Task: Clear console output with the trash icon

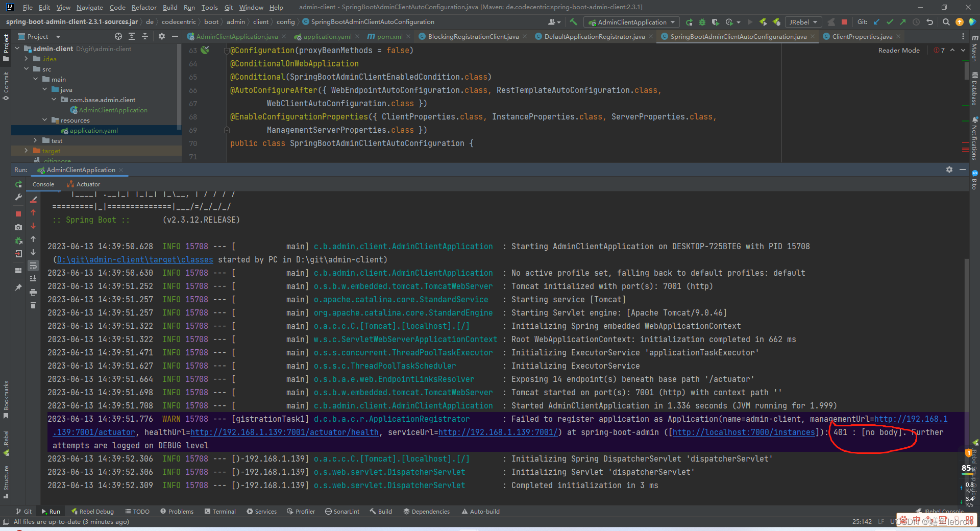Action: tap(33, 305)
